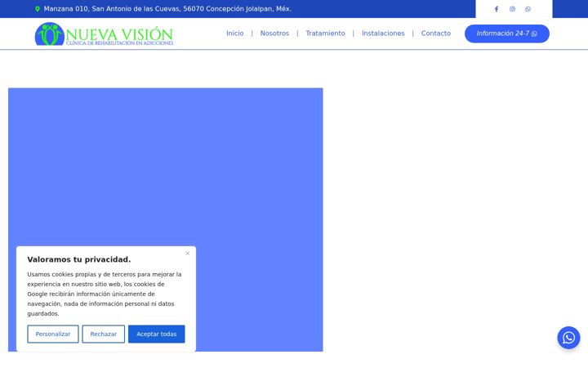Choose Personalizar in cookie banner

(x=53, y=334)
